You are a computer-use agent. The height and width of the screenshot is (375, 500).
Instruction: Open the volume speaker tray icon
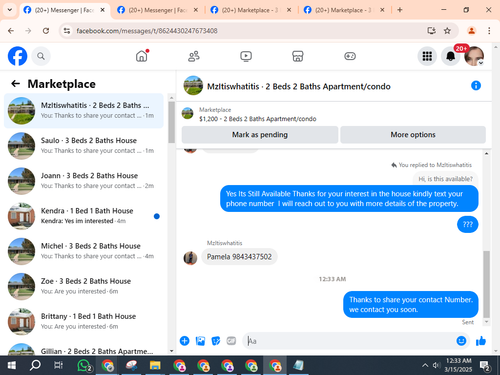[x=436, y=365]
